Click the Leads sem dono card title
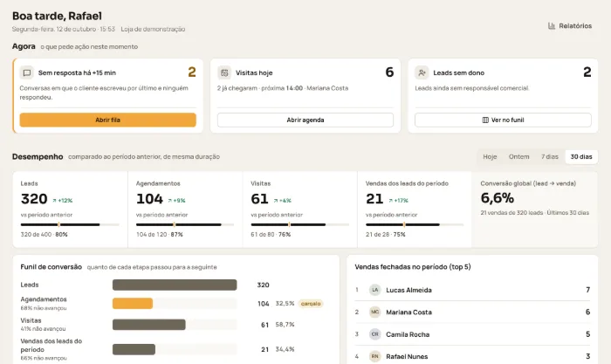 pos(458,72)
